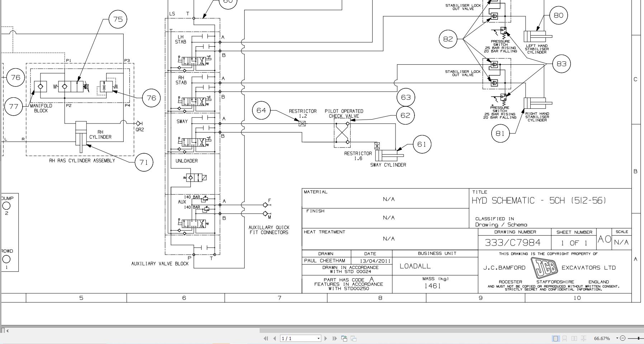The image size is (644, 344).
Task: Zoom out using the minus icon
Action: [x=623, y=338]
